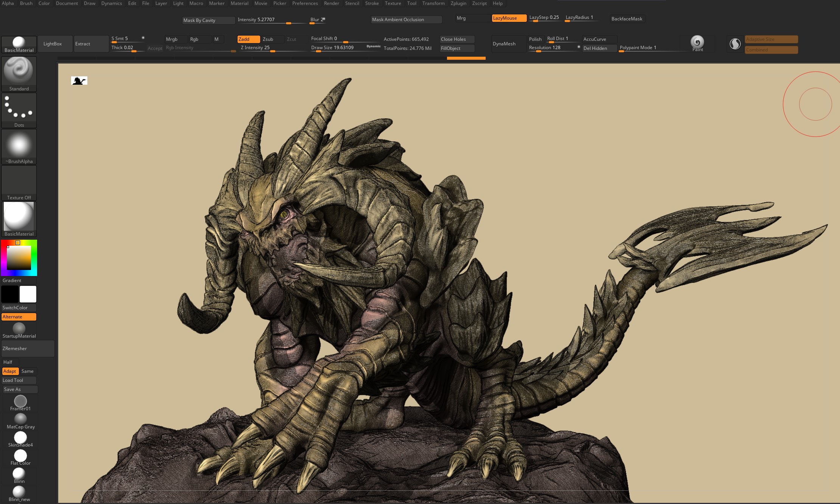Adjust the Focal Shift slider
Screen dimensions: 840x504
[x=345, y=39]
